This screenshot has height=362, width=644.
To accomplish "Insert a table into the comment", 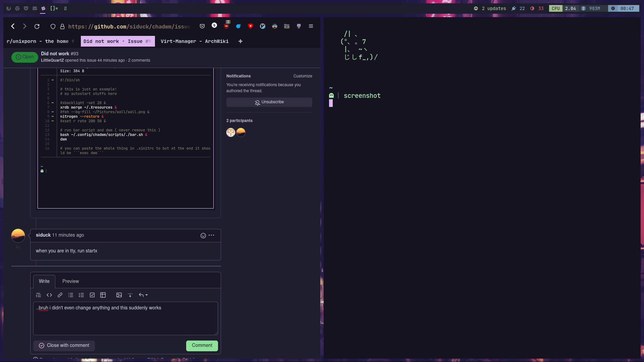I will coord(103,295).
